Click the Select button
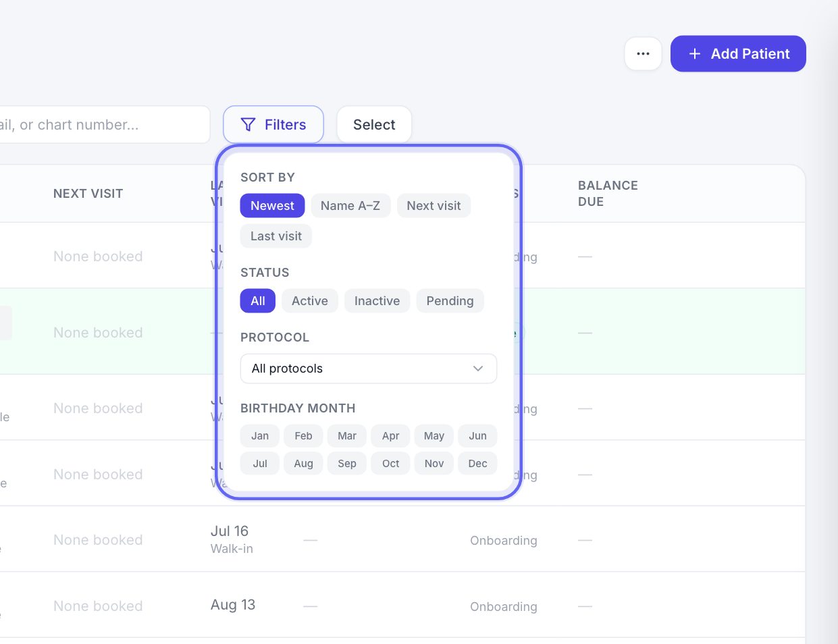This screenshot has width=838, height=644. pos(374,125)
